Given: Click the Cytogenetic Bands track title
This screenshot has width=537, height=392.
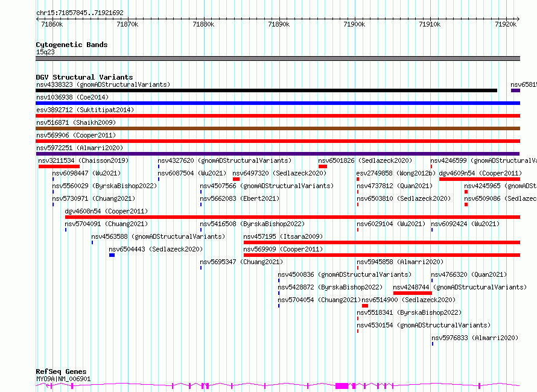Looking at the screenshot, I should tap(72, 45).
